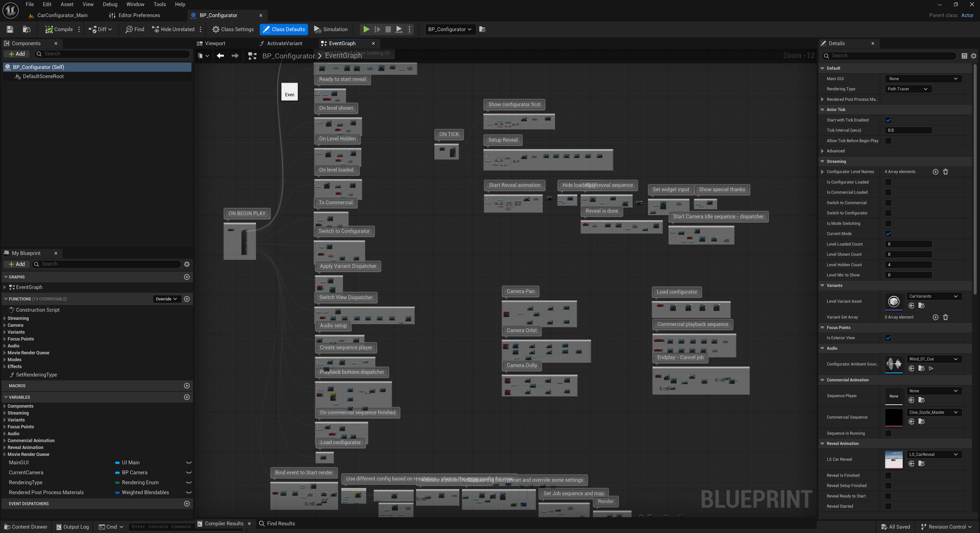The width and height of the screenshot is (980, 533).
Task: Open the Rendering Type dropdown
Action: coord(907,89)
